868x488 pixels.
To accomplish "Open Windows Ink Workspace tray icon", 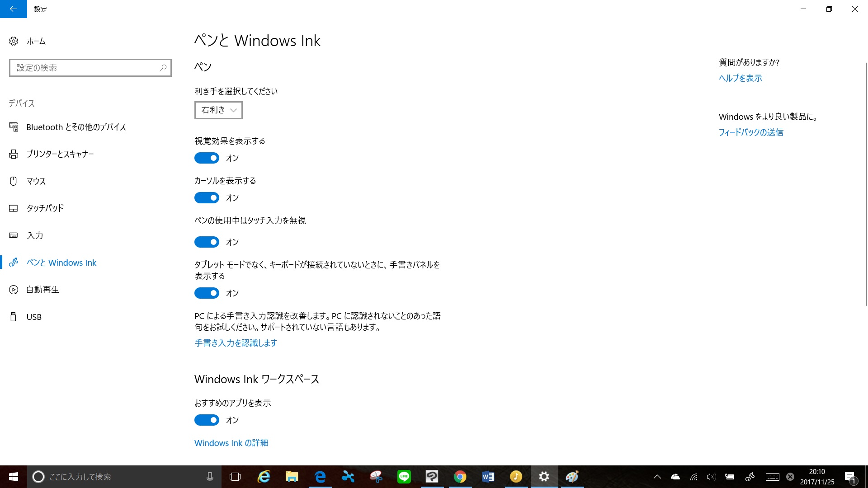I will [750, 477].
